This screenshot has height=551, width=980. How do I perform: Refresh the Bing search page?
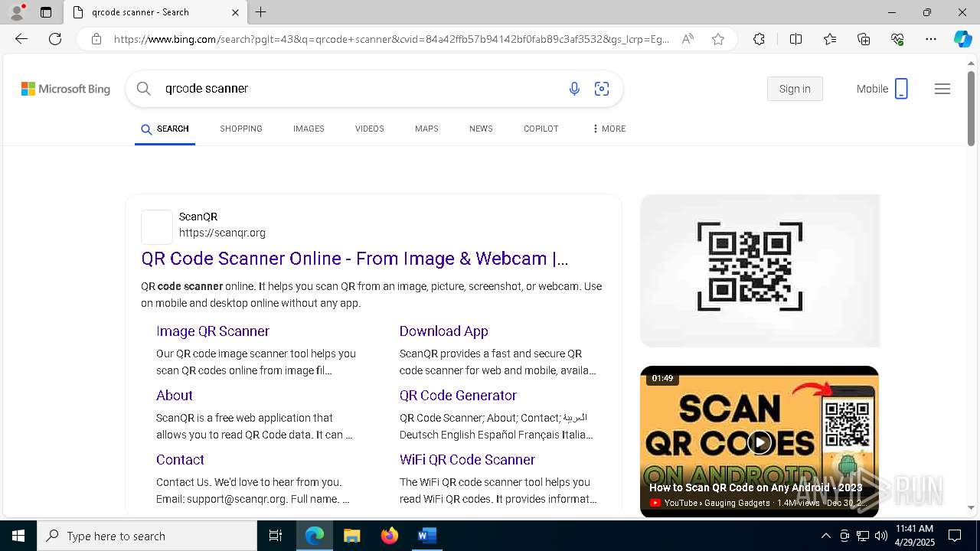pyautogui.click(x=55, y=39)
